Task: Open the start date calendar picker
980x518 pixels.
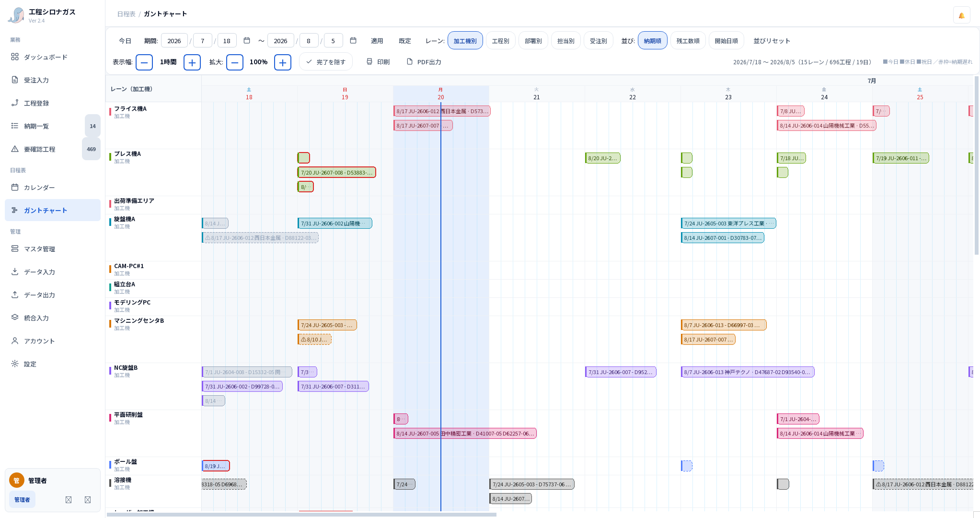Action: (x=247, y=41)
